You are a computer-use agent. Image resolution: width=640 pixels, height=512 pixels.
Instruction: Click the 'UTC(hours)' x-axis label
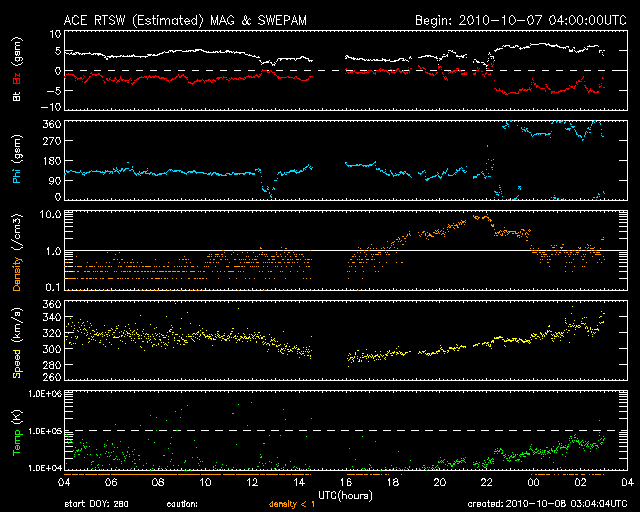[x=346, y=496]
